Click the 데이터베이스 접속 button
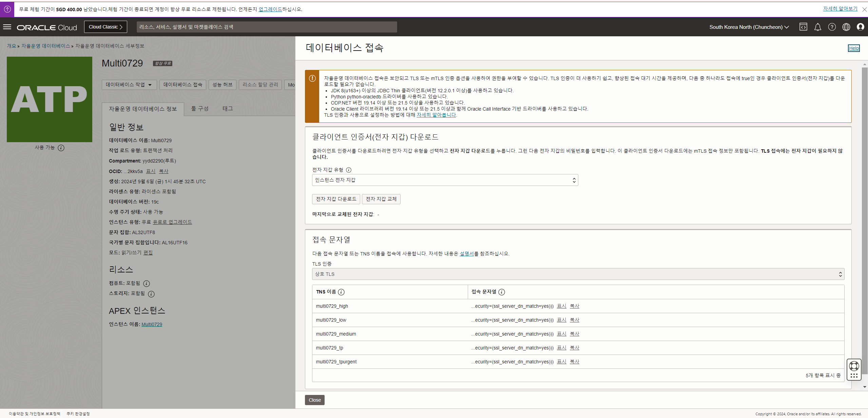 tap(183, 85)
